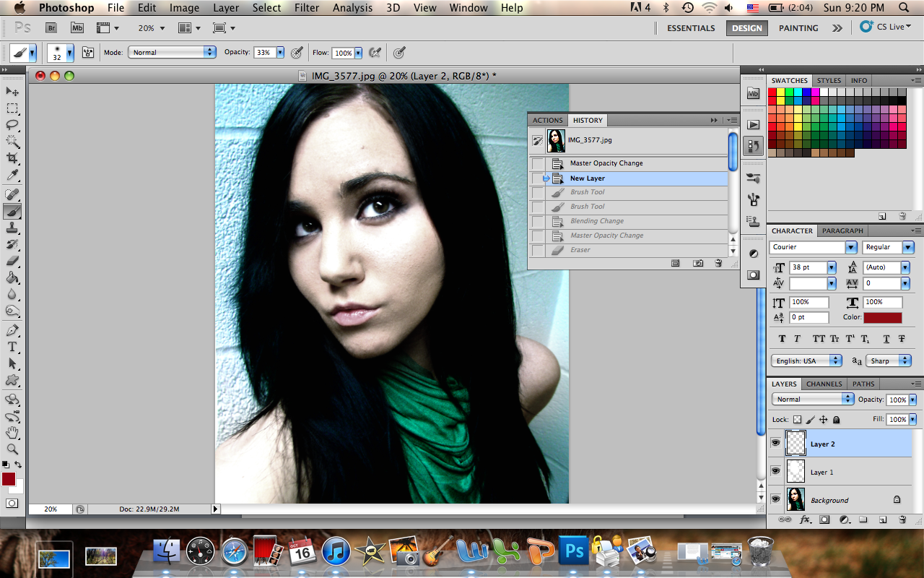
Task: Open the English: USA language dropdown
Action: click(x=806, y=361)
